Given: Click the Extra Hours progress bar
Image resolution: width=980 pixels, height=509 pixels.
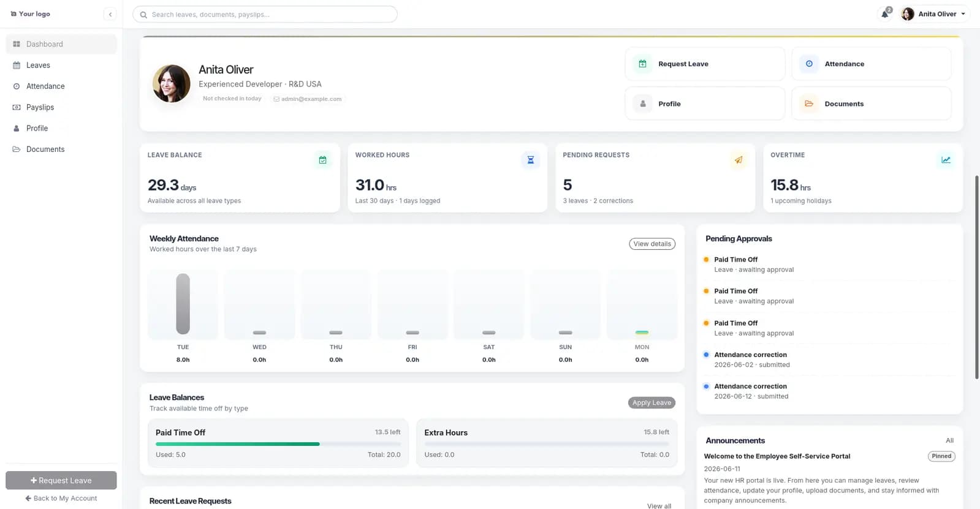Looking at the screenshot, I should click(x=547, y=443).
